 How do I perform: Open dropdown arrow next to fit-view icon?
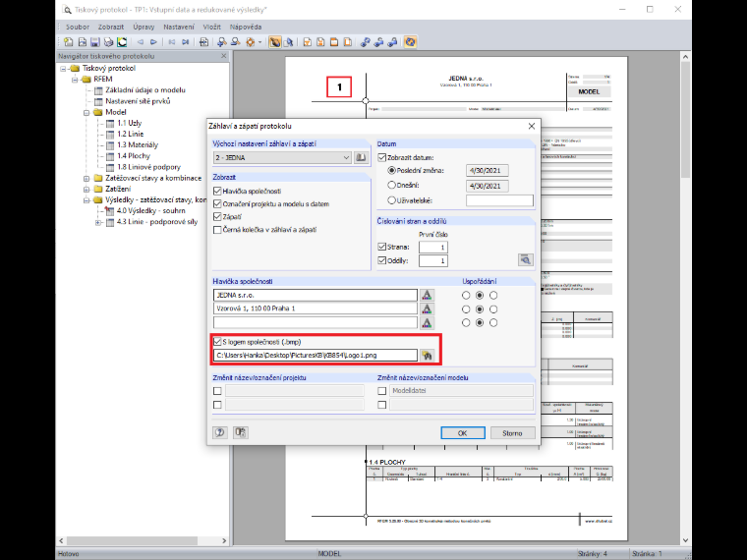[260, 42]
